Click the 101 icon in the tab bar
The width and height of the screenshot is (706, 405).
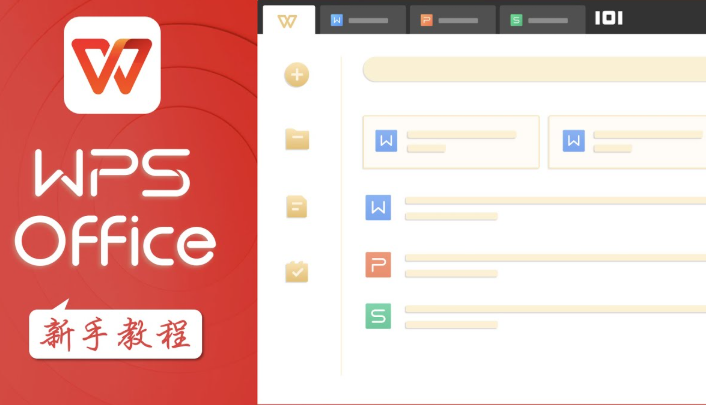point(609,18)
